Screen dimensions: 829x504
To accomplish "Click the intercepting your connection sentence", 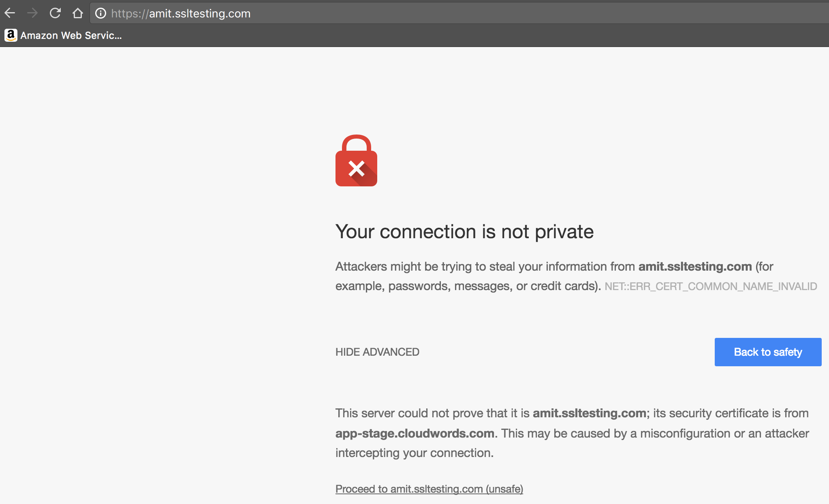I will [x=414, y=453].
